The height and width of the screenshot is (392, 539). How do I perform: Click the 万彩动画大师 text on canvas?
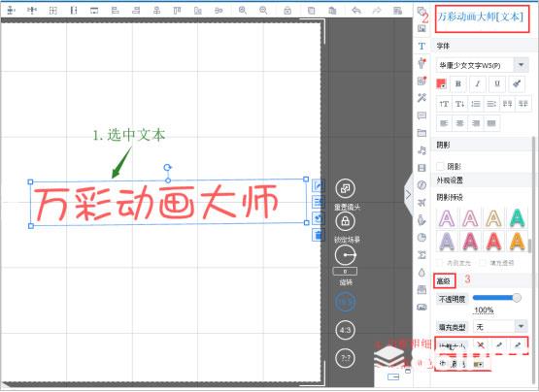[156, 202]
